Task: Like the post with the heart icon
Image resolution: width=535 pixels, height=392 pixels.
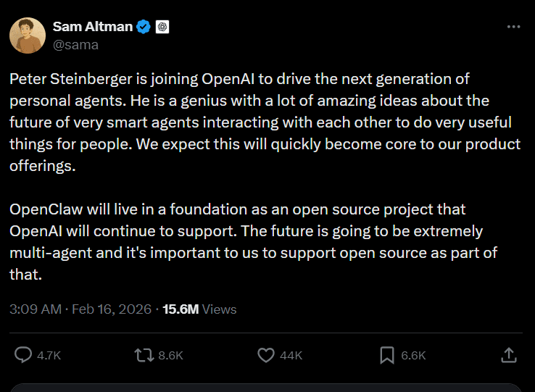Action: 266,355
